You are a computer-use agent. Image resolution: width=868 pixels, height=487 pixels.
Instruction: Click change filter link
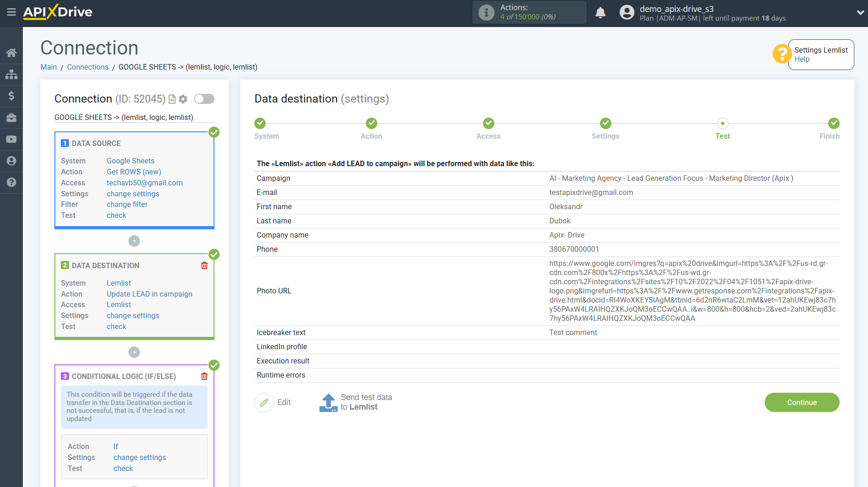click(127, 204)
